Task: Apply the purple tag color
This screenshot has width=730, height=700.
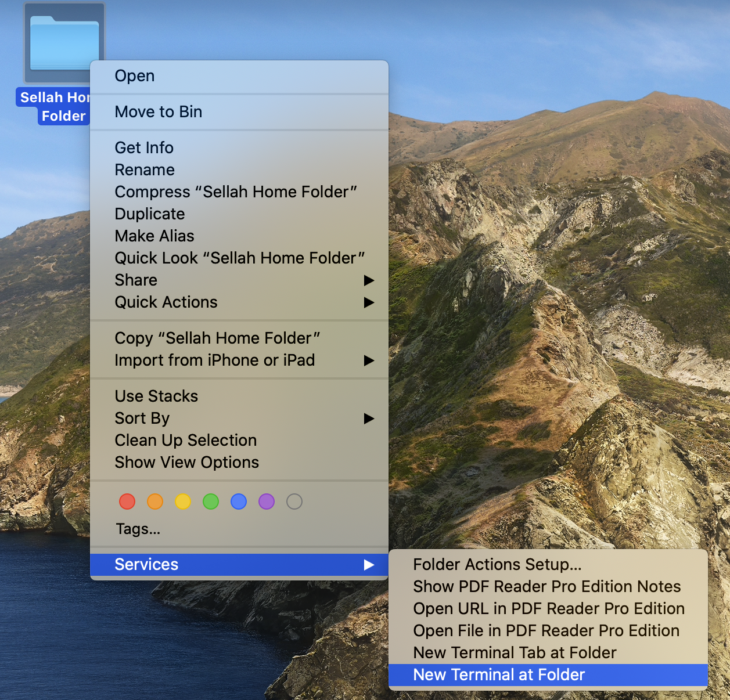Action: pos(267,501)
